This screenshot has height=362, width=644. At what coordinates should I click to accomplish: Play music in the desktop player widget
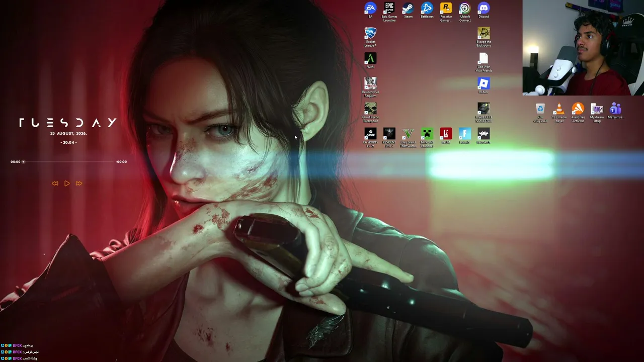pos(67,184)
